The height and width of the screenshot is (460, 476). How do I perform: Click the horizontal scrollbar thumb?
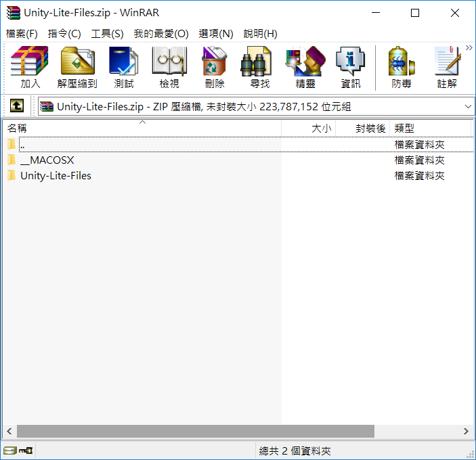coord(196,431)
